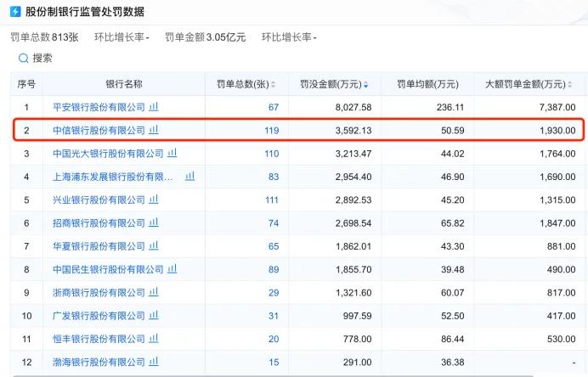Image resolution: width=588 pixels, height=377 pixels.
Task: Sort by 罚没金额(万元) column arrows
Action: pyautogui.click(x=366, y=85)
